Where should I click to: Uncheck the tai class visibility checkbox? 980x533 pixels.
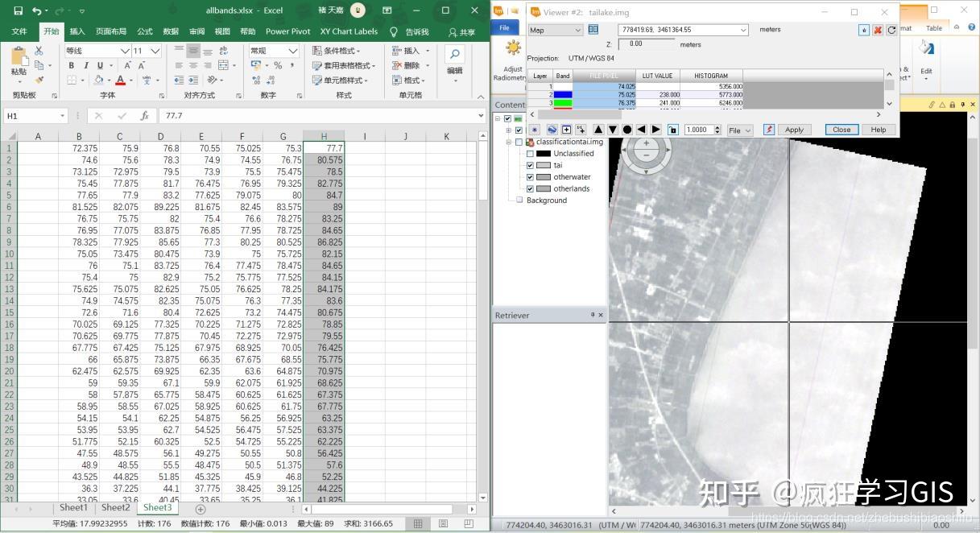point(530,165)
